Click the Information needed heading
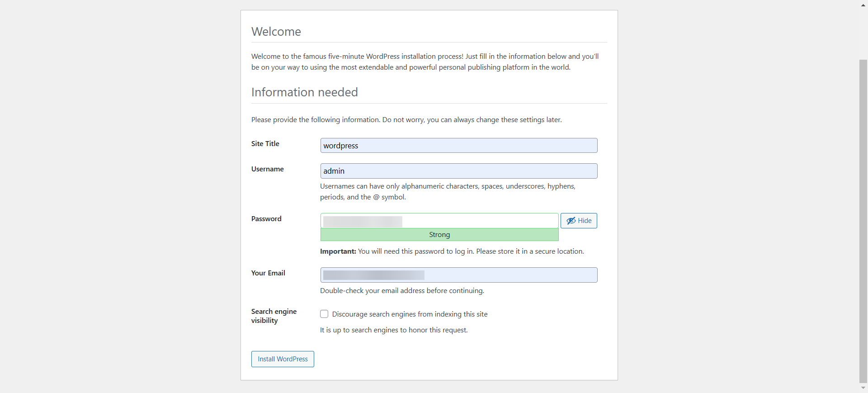 point(305,92)
